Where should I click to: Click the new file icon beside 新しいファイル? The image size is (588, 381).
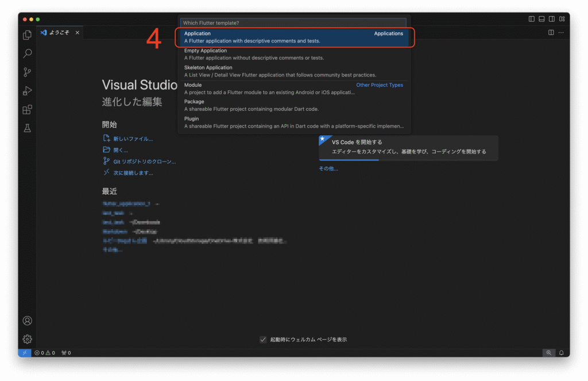(106, 138)
